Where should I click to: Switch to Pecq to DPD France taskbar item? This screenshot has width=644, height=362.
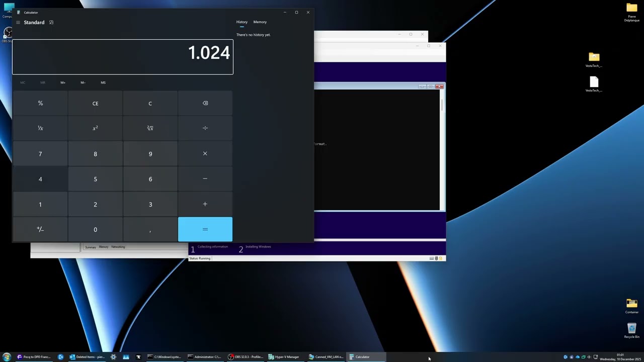pos(34,357)
